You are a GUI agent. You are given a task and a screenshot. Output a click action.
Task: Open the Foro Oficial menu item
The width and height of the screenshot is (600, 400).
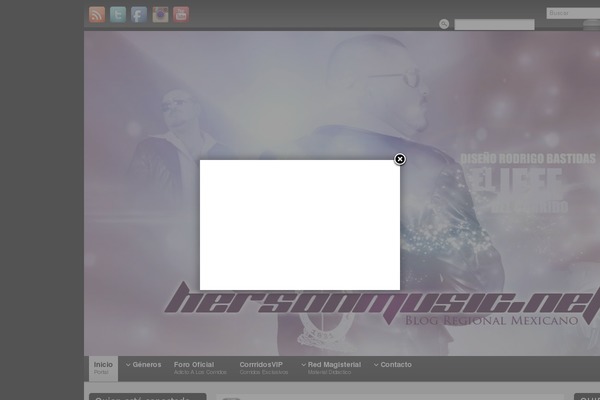coord(200,368)
